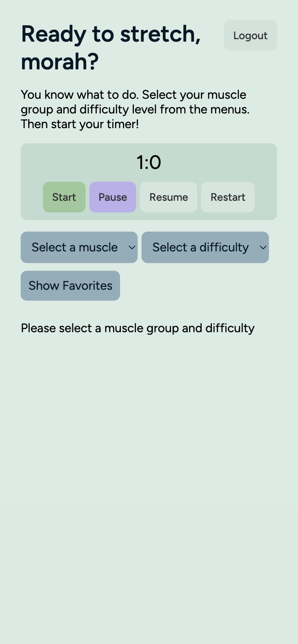Image resolution: width=298 pixels, height=644 pixels.
Task: Open the Select a difficulty dropdown
Action: pos(205,247)
